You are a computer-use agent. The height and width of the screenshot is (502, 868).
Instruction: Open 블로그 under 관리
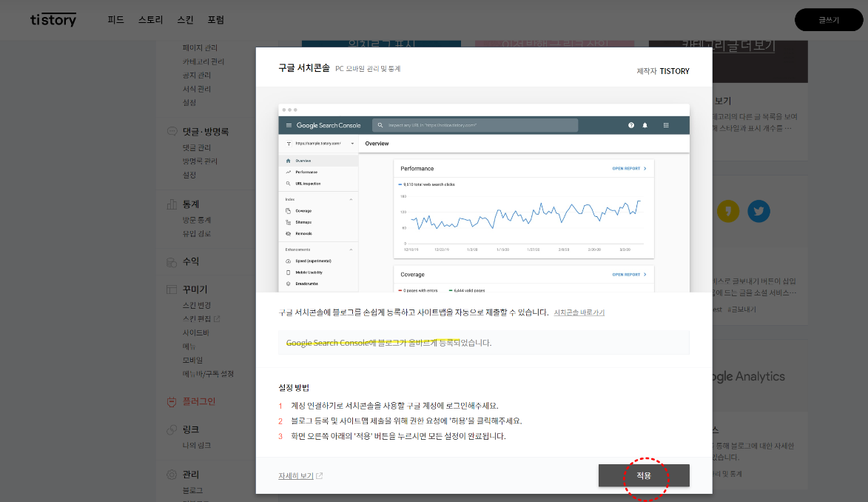[192, 490]
